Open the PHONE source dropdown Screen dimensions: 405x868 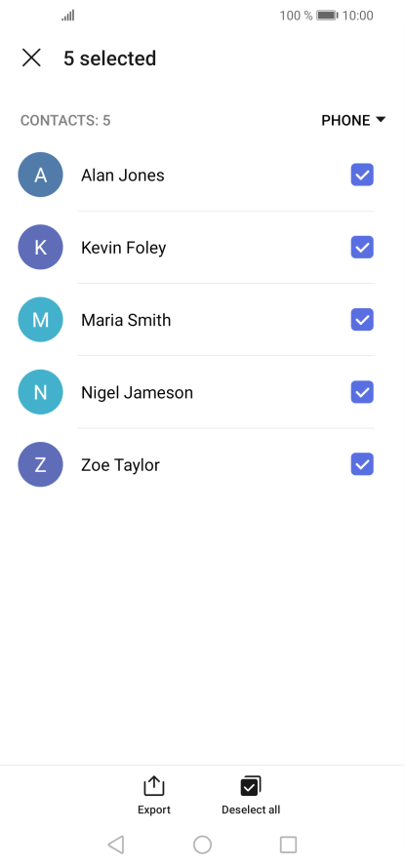point(353,120)
